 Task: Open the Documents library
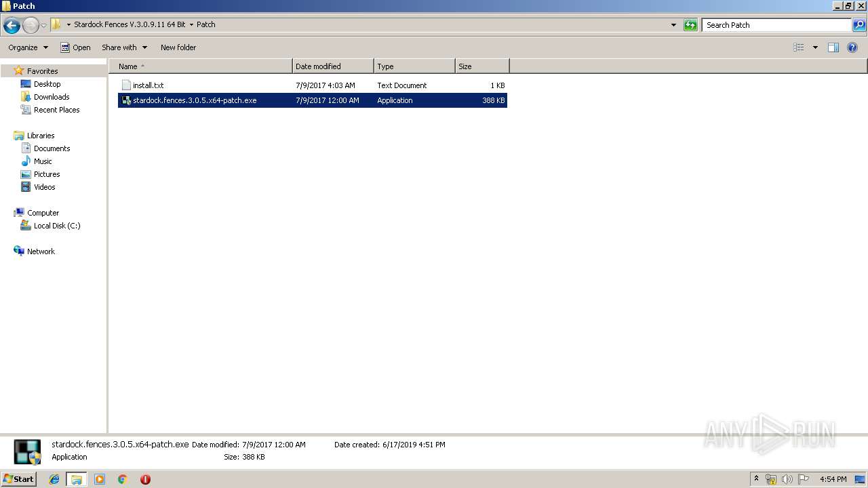coord(52,148)
